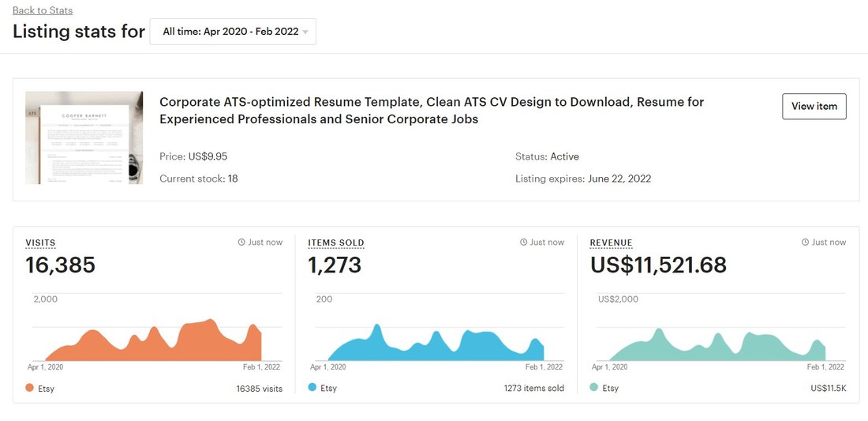Go back via Back to Stats link
This screenshot has width=868, height=421.
43,10
